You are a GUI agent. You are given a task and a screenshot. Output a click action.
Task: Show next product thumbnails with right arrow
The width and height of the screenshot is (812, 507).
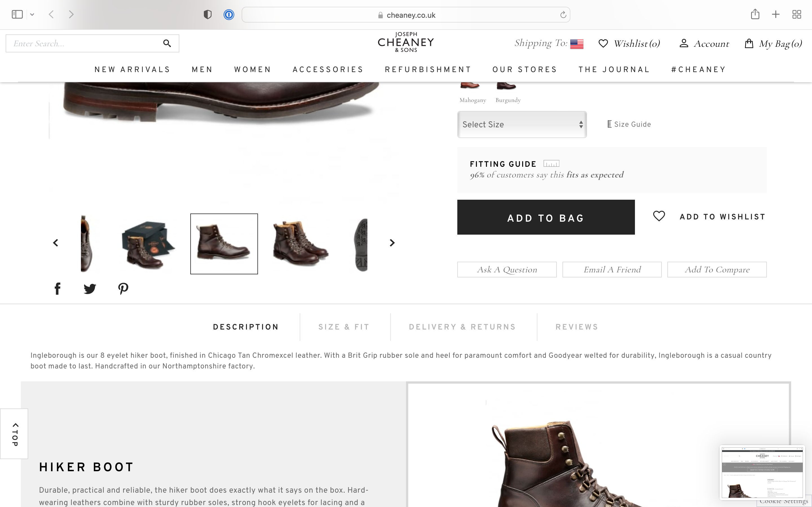pos(392,243)
